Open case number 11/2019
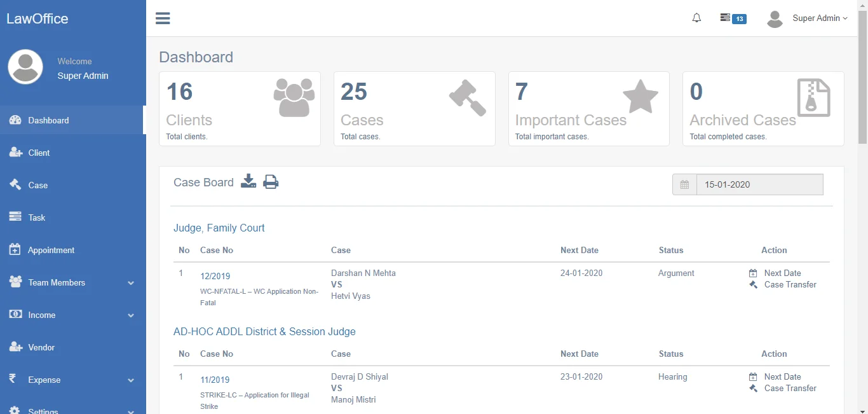This screenshot has height=414, width=868. point(214,380)
